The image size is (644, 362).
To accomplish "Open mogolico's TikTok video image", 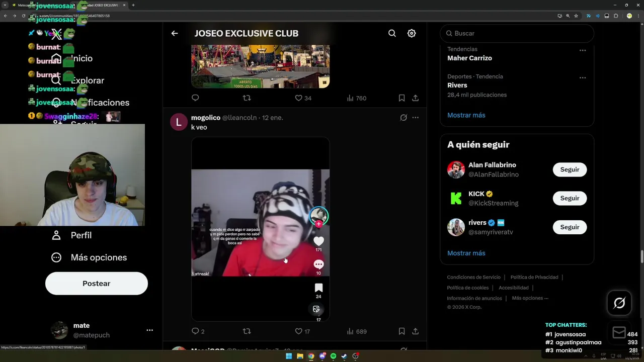I will click(260, 229).
